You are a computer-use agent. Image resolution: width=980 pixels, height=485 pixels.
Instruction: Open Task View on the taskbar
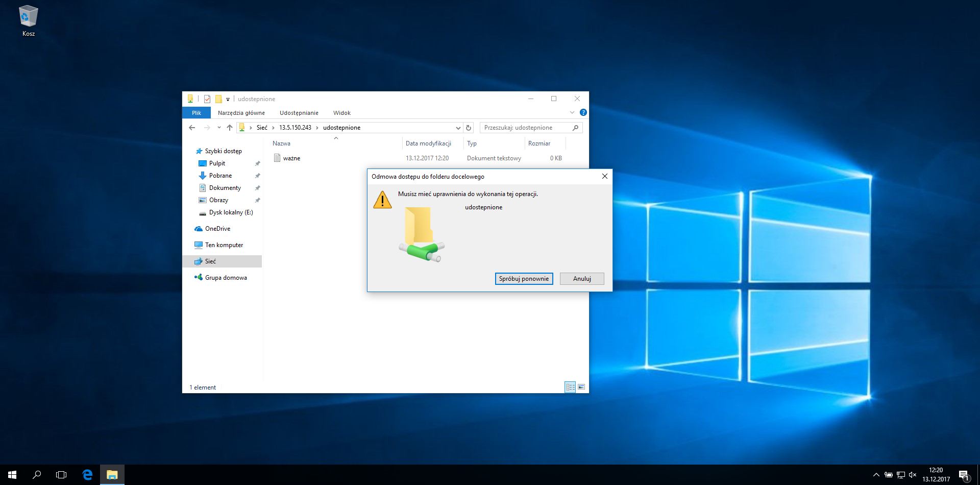[x=61, y=475]
